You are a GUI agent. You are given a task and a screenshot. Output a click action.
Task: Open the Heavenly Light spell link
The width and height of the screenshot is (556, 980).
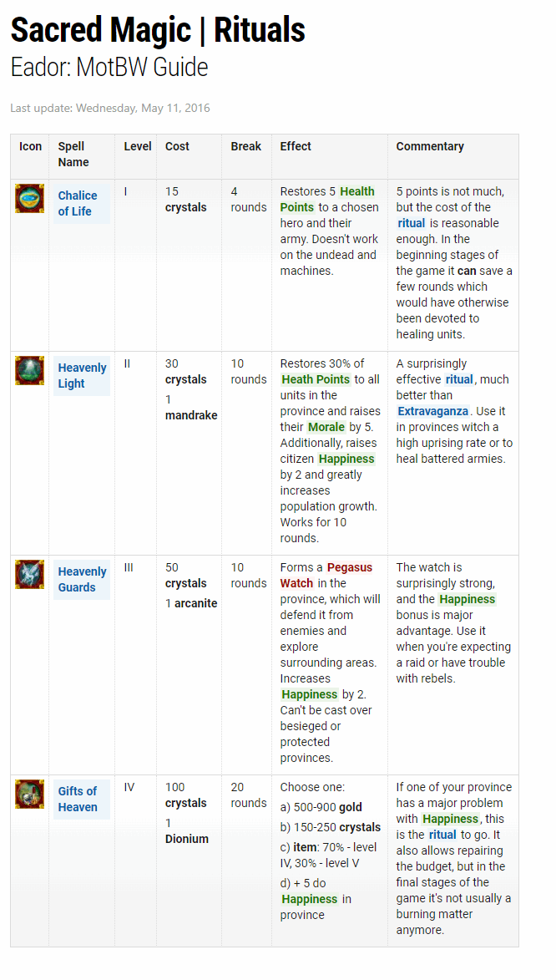click(x=82, y=375)
